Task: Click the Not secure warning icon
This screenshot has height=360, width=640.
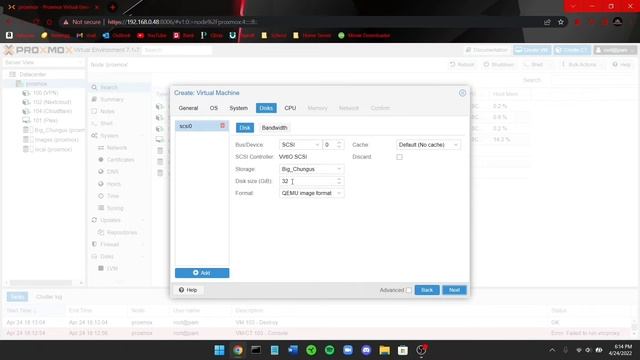Action: [66, 22]
